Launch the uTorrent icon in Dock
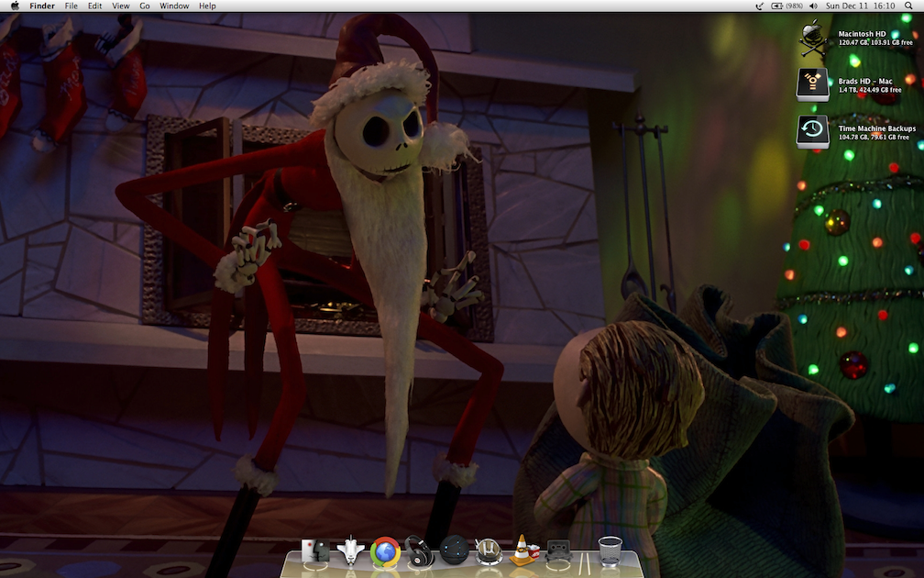Viewport: 924px width, 578px height. pyautogui.click(x=489, y=551)
